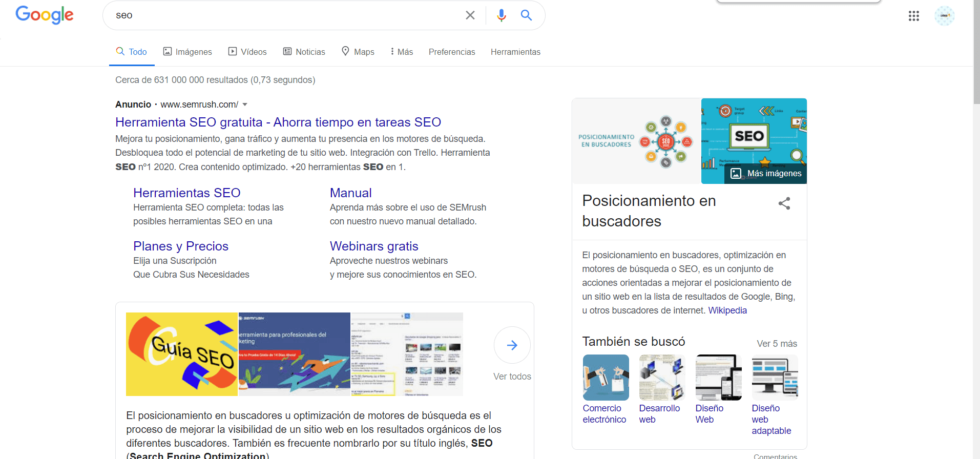
Task: Open the Desarrollo web related search
Action: [660, 414]
